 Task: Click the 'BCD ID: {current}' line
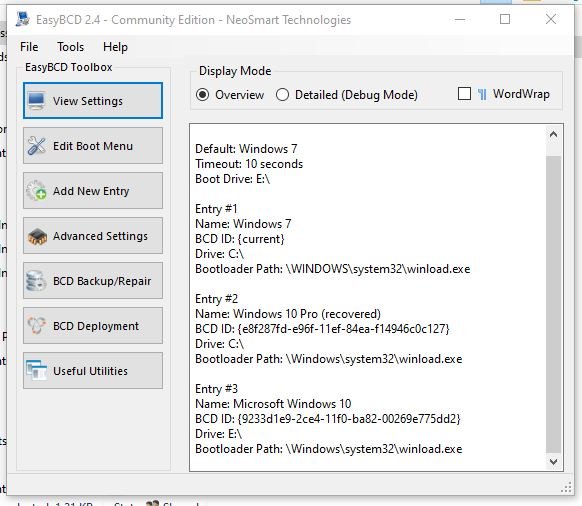coord(240,239)
